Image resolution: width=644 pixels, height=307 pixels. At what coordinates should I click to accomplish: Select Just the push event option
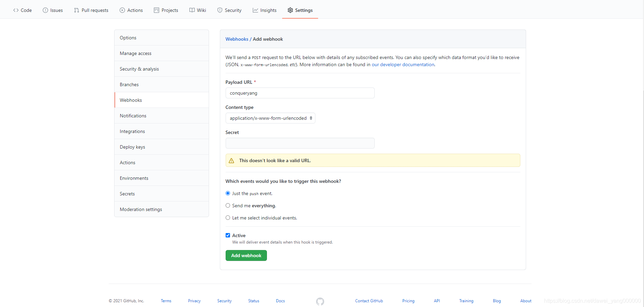click(x=228, y=193)
